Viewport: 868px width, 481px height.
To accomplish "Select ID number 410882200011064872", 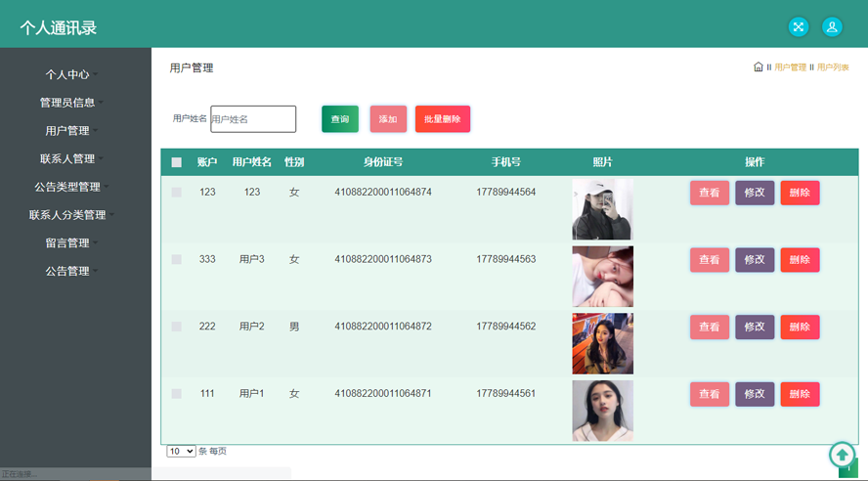I will click(x=383, y=327).
